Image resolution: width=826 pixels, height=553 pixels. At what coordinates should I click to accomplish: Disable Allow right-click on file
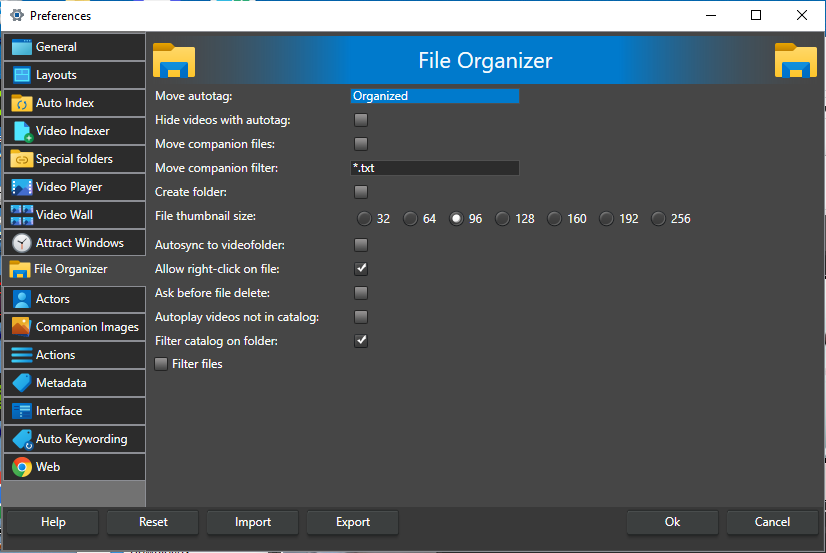361,269
